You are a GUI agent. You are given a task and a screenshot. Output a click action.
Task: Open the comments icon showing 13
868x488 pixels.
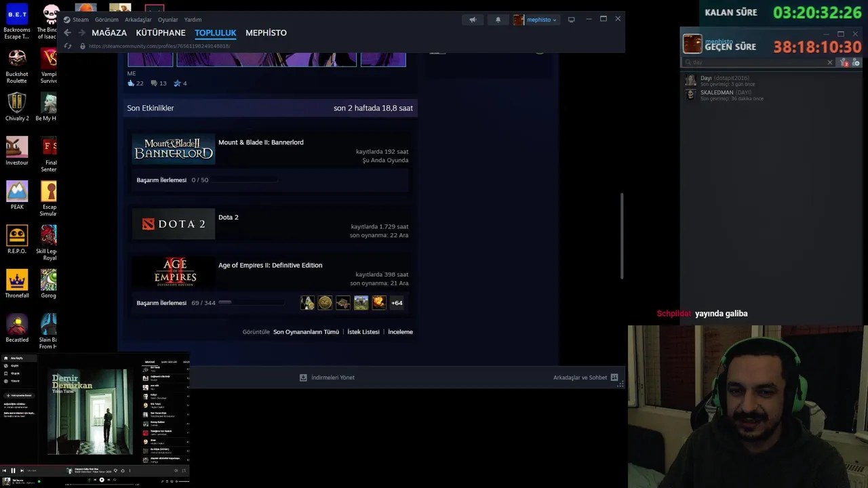(154, 83)
